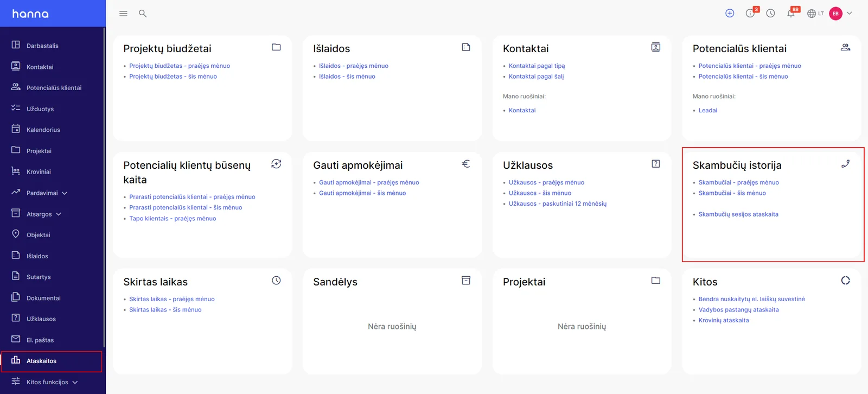
Task: Click the Skambučių istorija phone icon
Action: tap(845, 164)
